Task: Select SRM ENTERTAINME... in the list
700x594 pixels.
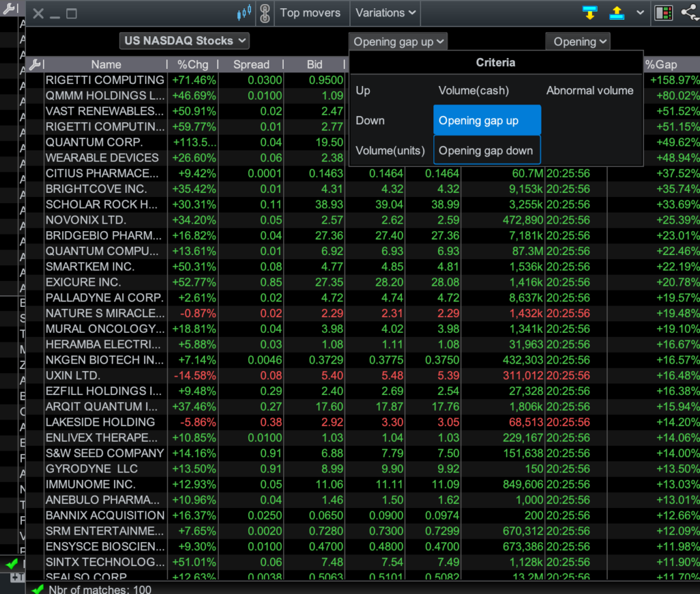Action: (x=105, y=532)
